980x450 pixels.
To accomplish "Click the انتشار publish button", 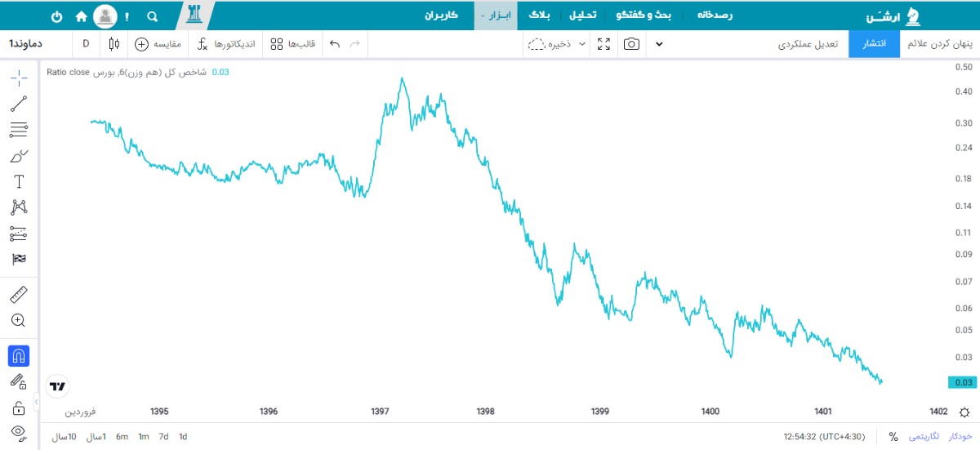I will point(874,44).
